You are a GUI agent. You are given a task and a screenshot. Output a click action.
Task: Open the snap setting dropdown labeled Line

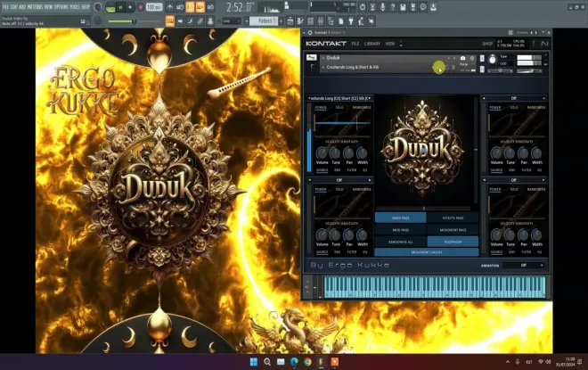232,21
